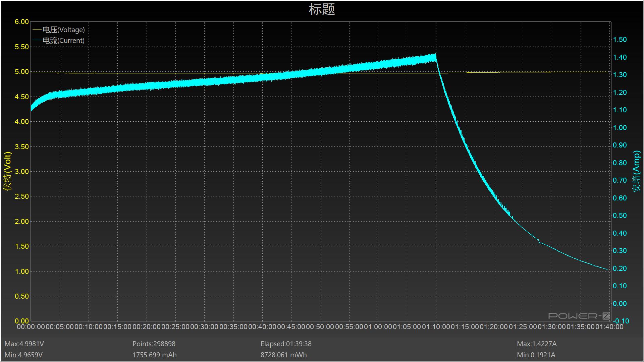Click the chart title 标题

[322, 9]
